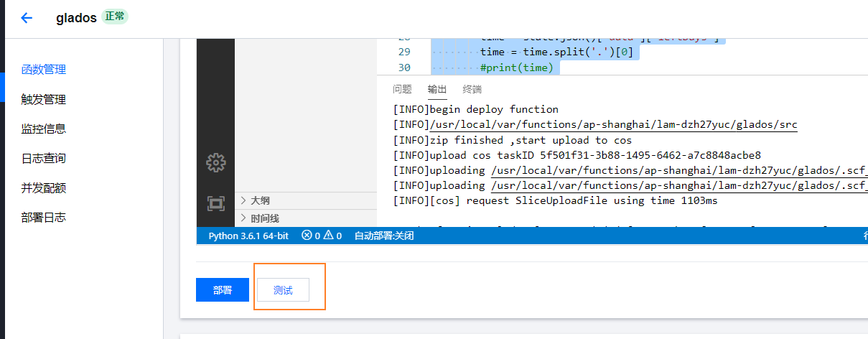868x339 pixels.
Task: Click the log line 'begin deploy function'
Action: [x=475, y=109]
